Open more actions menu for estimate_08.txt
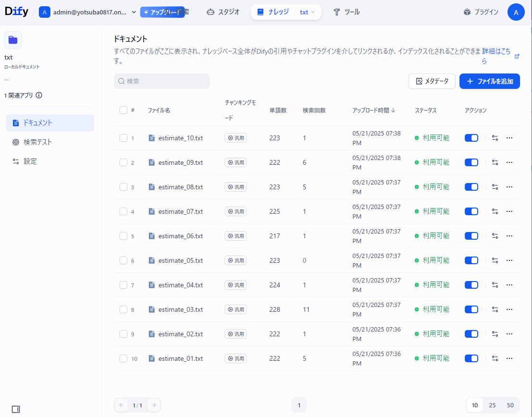Viewport: 532px width, 417px height. 509,187
